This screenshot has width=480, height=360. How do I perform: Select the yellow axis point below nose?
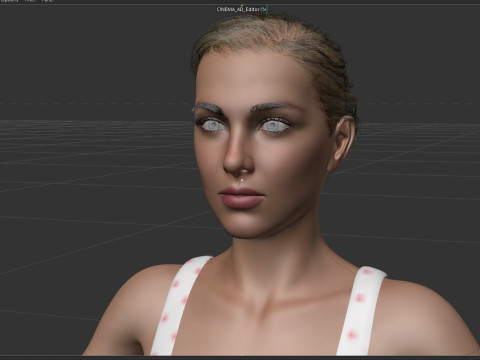tap(242, 180)
